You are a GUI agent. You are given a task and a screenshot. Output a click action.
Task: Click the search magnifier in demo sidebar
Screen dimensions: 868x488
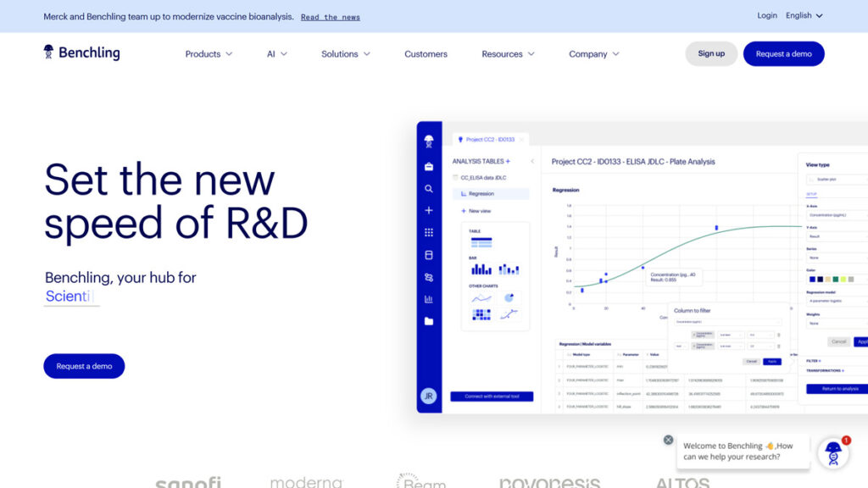(429, 189)
